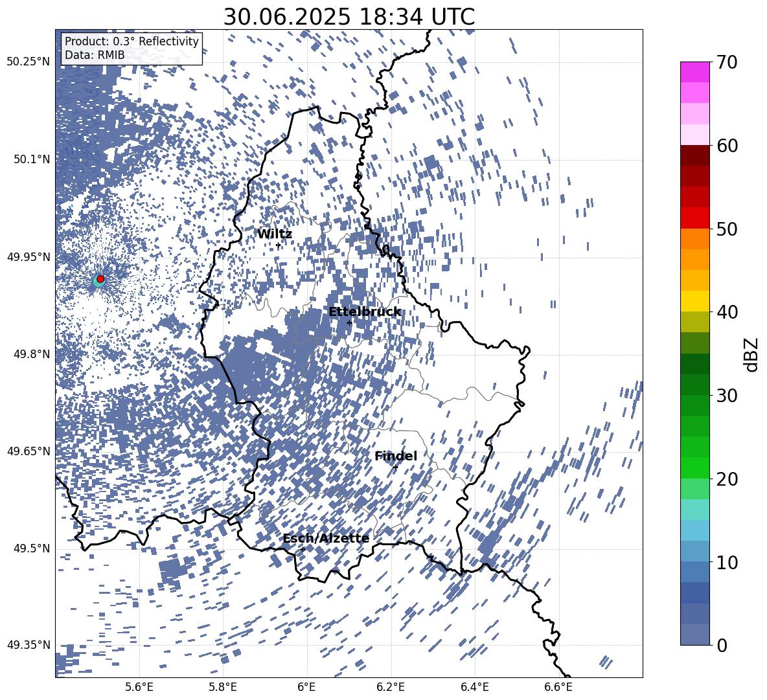
Task: Click the title 30.06.2025 18:34 UTC
Action: pos(349,17)
